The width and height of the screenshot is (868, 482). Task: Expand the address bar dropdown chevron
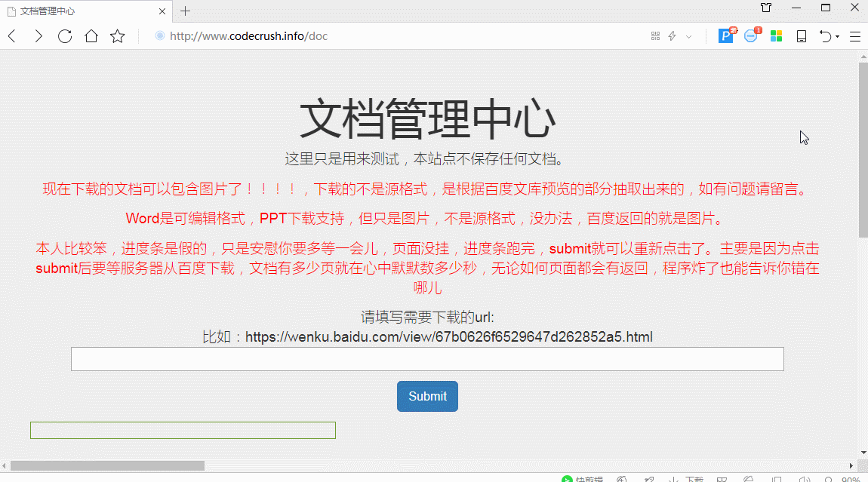pyautogui.click(x=688, y=36)
